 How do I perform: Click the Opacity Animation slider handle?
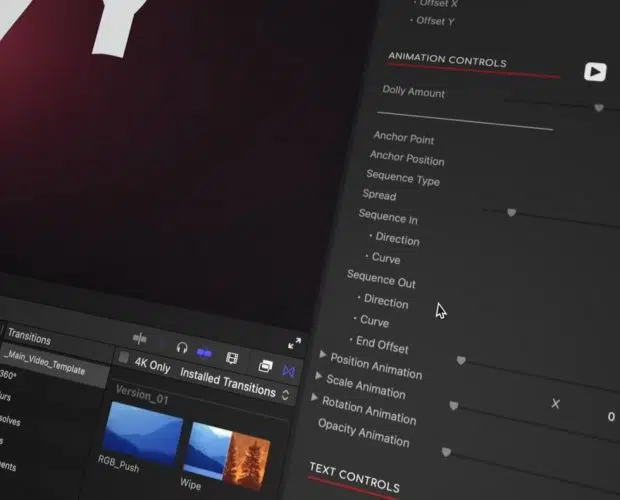pos(446,452)
